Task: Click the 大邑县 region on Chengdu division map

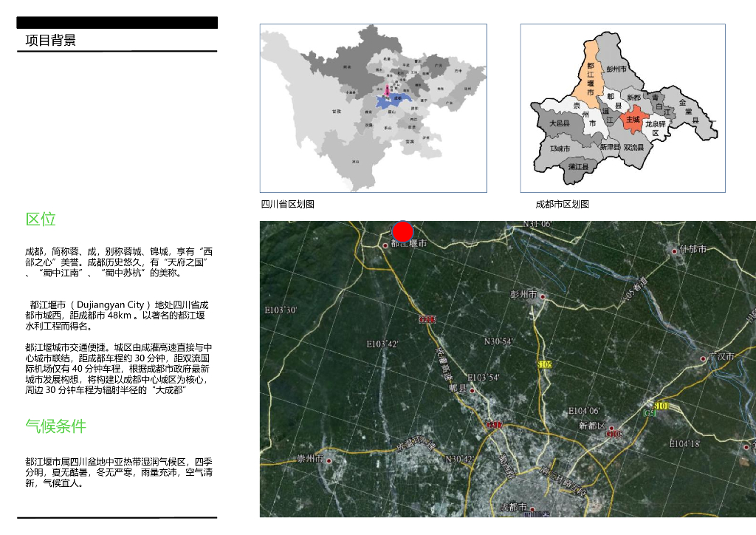Action: [560, 123]
